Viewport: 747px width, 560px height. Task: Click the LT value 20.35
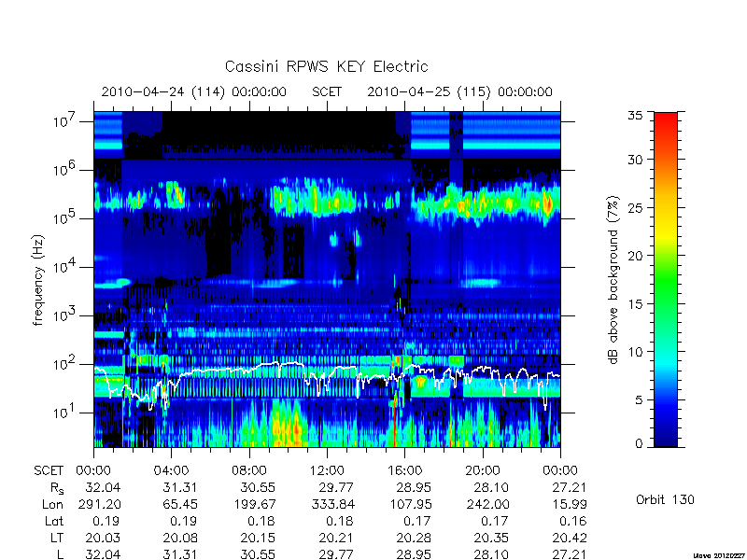(x=491, y=538)
